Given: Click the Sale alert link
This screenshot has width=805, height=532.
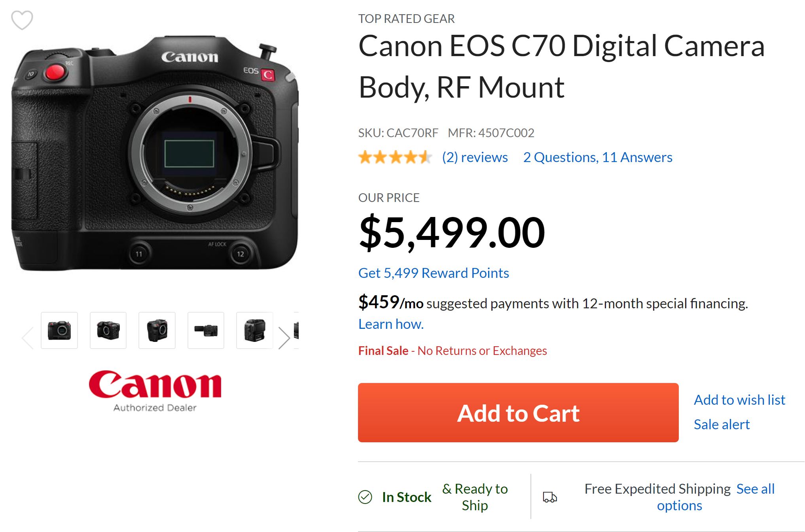Looking at the screenshot, I should (x=722, y=424).
